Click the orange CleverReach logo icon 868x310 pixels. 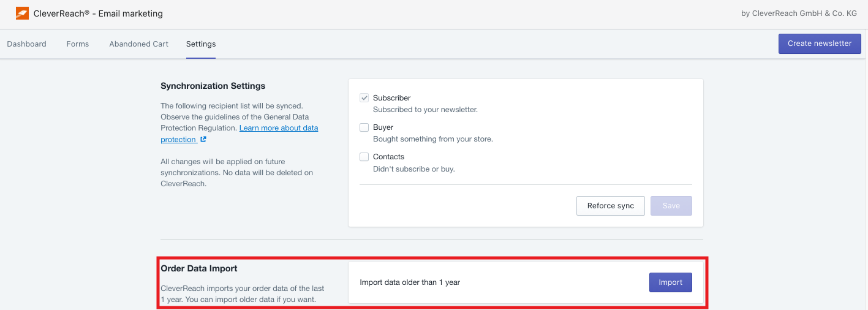coord(22,13)
